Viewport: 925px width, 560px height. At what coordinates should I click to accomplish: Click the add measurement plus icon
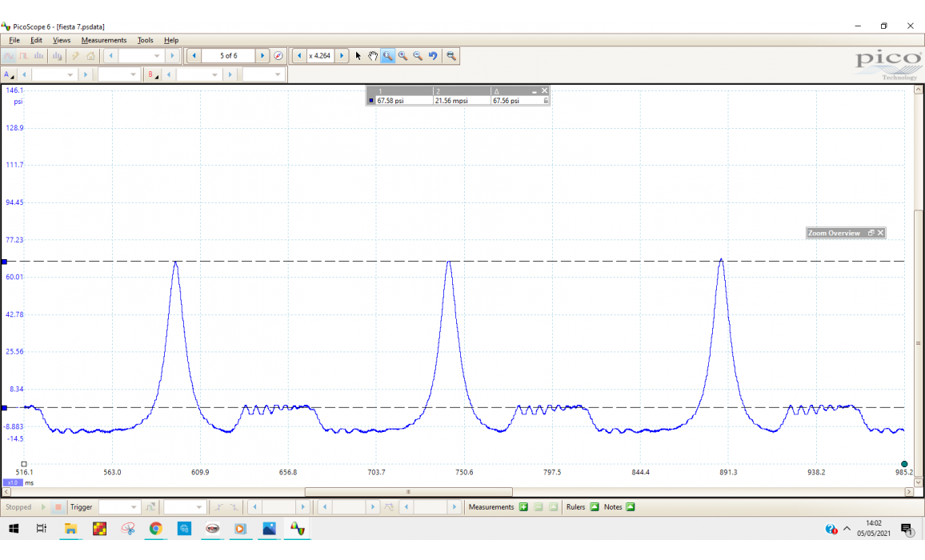[523, 507]
